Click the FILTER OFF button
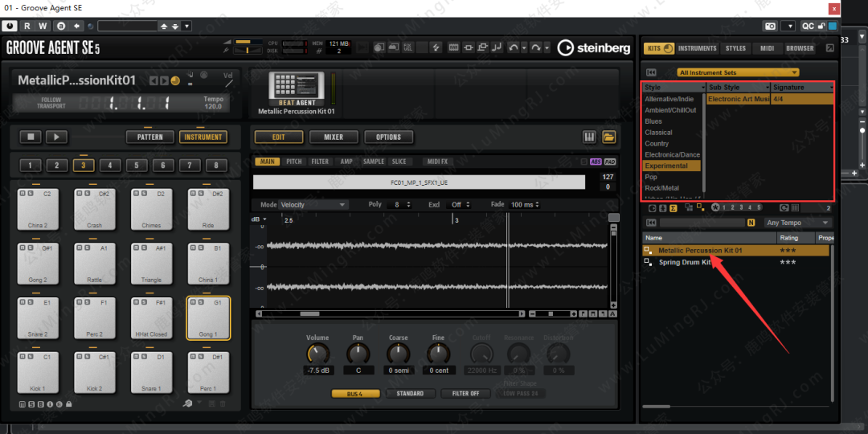The height and width of the screenshot is (434, 868). click(465, 394)
